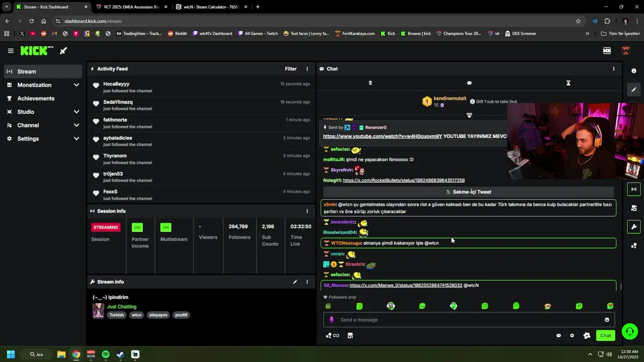Click the Send a message field

pos(468,320)
